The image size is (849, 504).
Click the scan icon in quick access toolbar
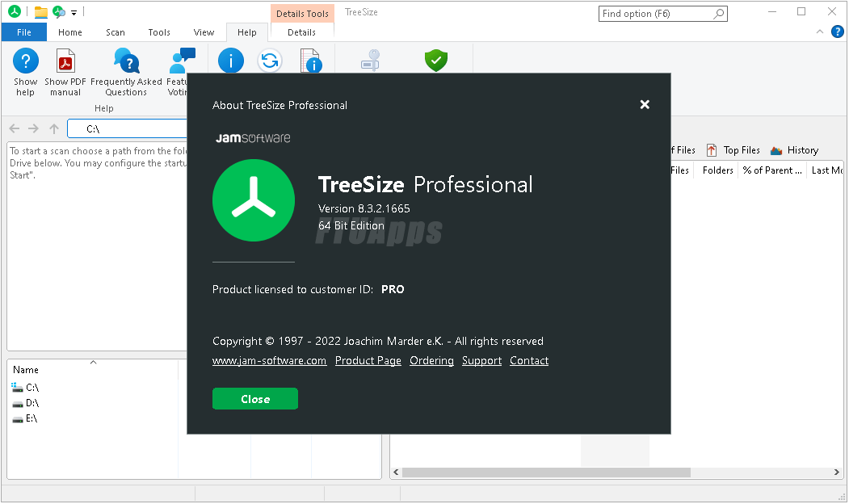(58, 12)
